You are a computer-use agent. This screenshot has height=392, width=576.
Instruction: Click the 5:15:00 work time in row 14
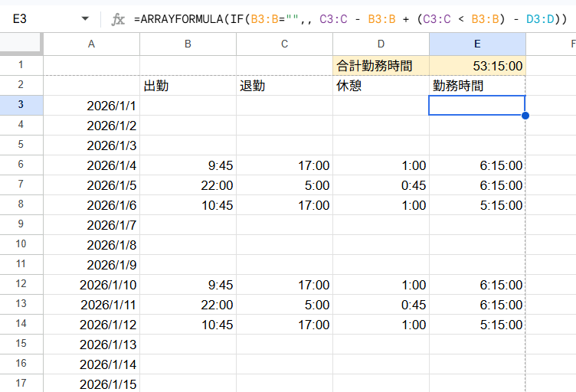click(x=477, y=325)
